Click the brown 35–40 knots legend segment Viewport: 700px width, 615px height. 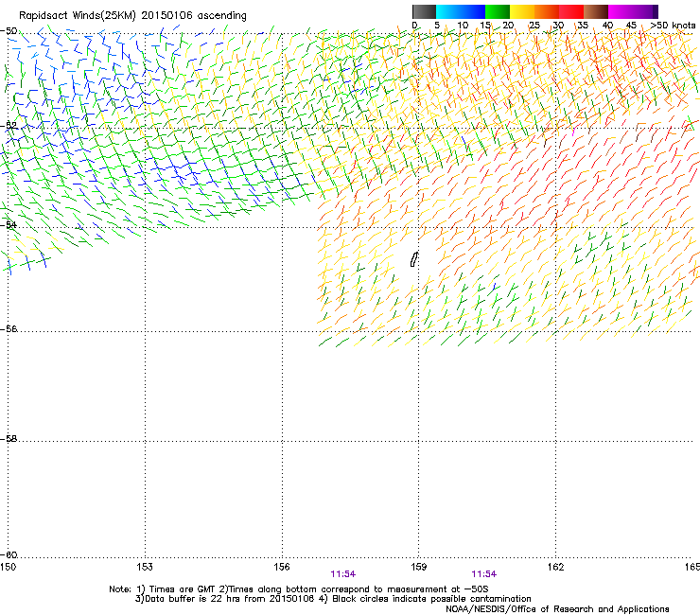click(596, 11)
